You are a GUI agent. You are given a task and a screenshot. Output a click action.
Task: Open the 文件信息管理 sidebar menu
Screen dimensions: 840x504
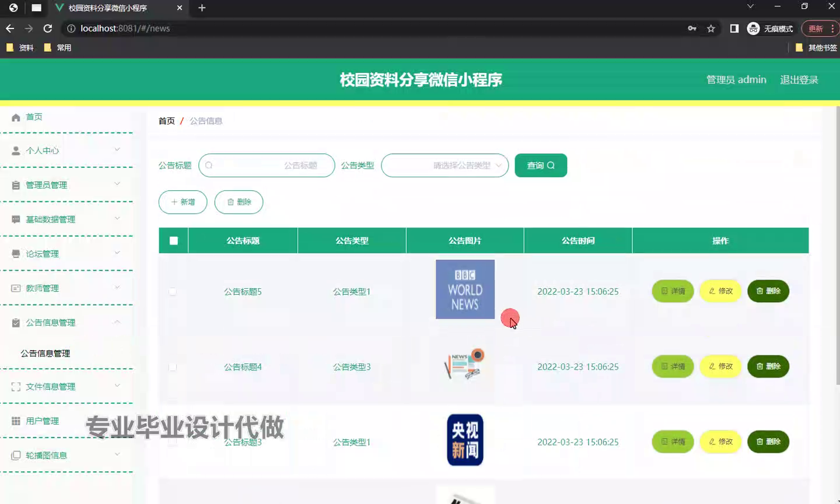point(66,387)
